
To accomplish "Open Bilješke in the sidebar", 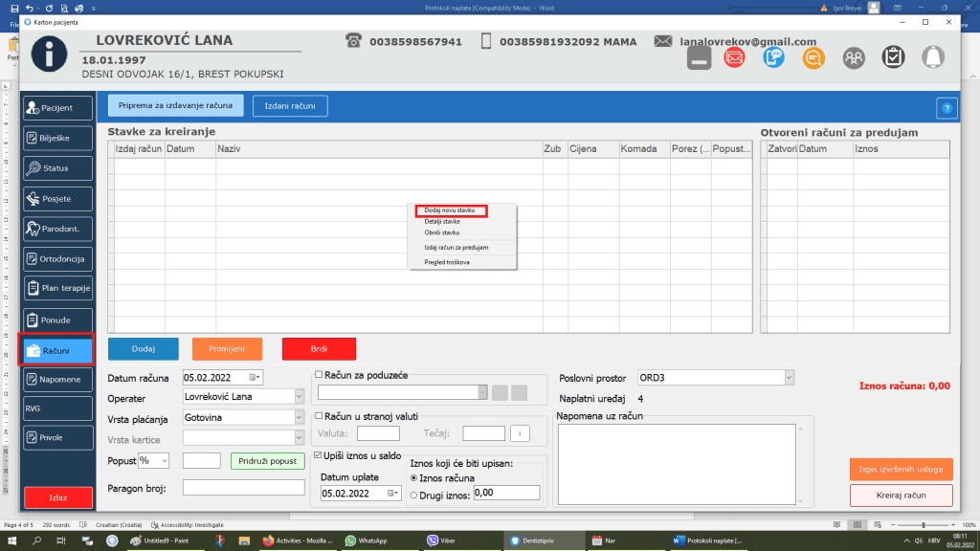I will pyautogui.click(x=58, y=138).
